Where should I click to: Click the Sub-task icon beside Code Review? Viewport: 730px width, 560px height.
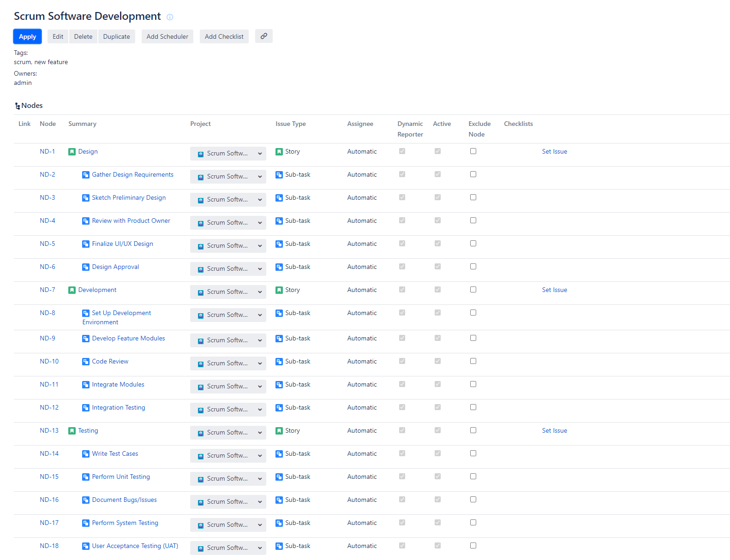(x=86, y=362)
